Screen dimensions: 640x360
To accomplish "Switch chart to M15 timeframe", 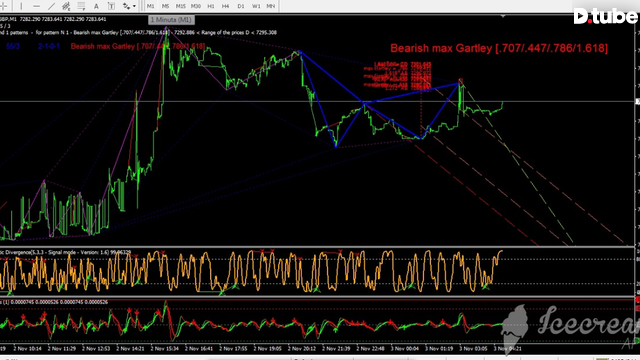I will coord(180,6).
